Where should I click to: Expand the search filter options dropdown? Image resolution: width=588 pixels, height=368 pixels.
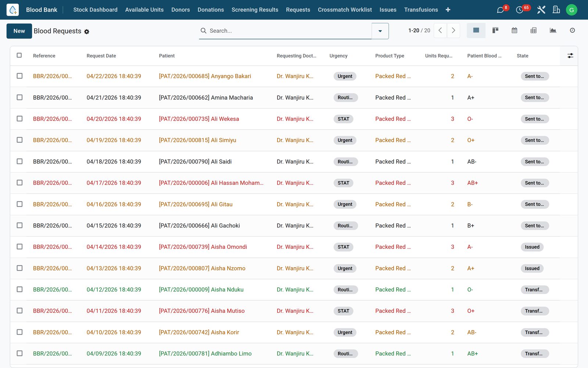380,31
